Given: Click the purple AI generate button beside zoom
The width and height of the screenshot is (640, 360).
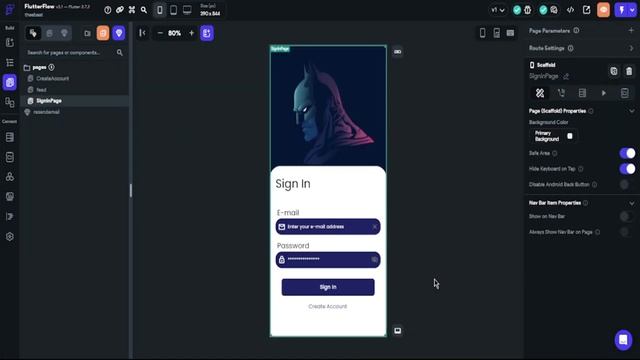Looking at the screenshot, I should tap(207, 33).
